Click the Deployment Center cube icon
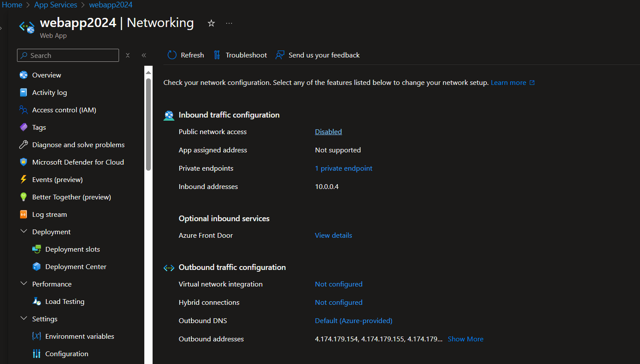The width and height of the screenshot is (640, 364). click(37, 266)
